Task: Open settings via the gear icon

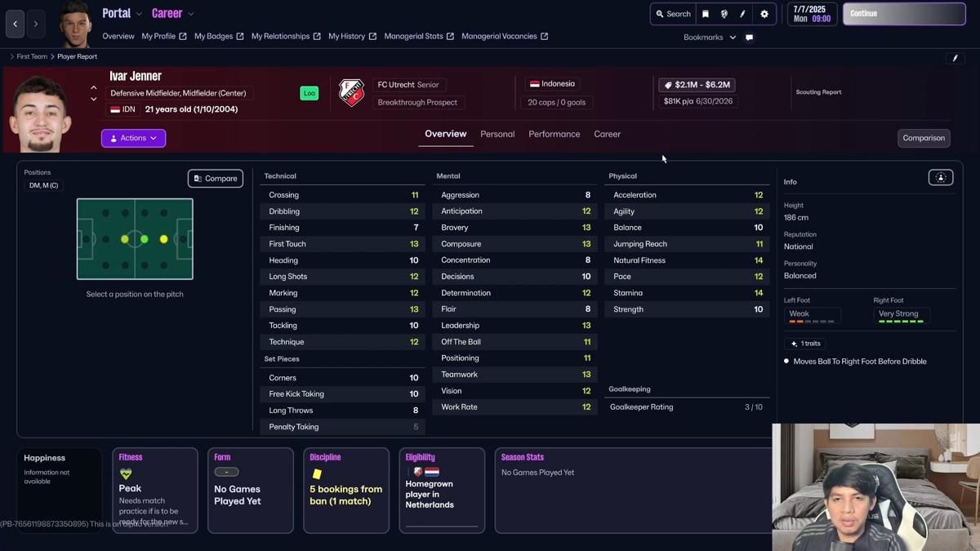Action: click(764, 14)
